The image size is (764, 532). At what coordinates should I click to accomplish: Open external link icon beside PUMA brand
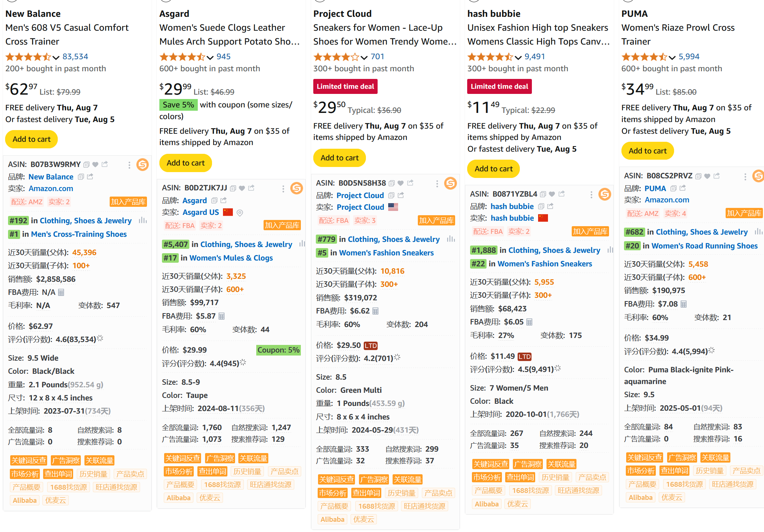tap(683, 188)
